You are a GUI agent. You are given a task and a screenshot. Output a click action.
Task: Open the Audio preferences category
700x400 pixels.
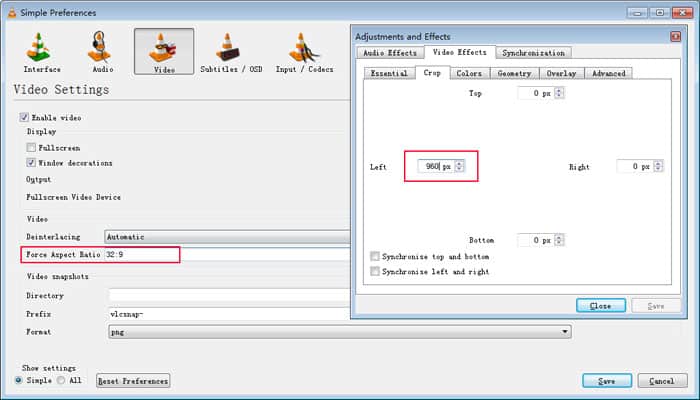(x=102, y=52)
